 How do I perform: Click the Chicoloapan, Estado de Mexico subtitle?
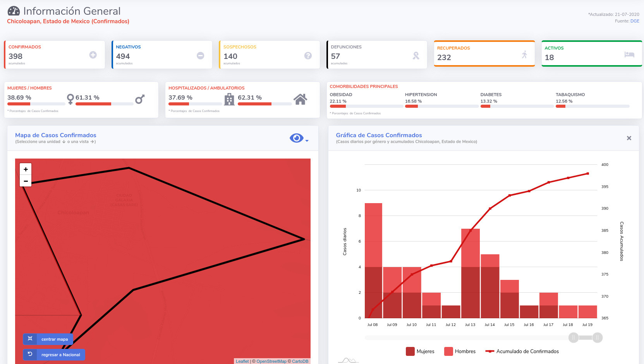(x=68, y=21)
